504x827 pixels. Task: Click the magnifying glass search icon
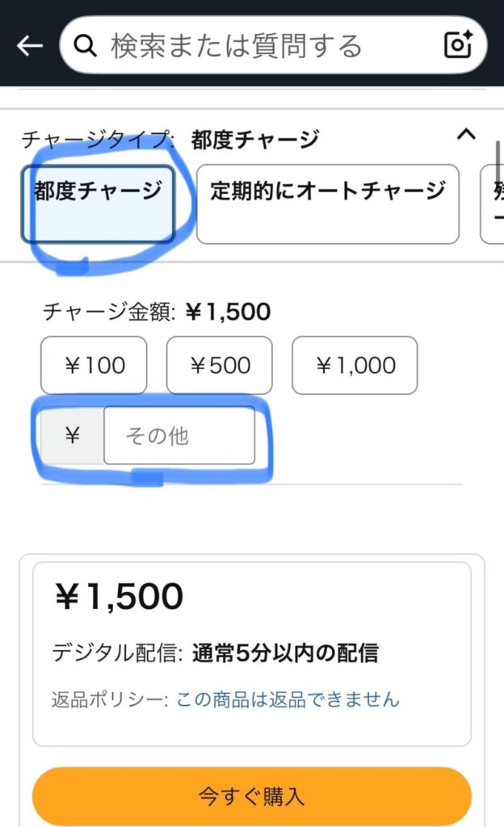tap(85, 45)
